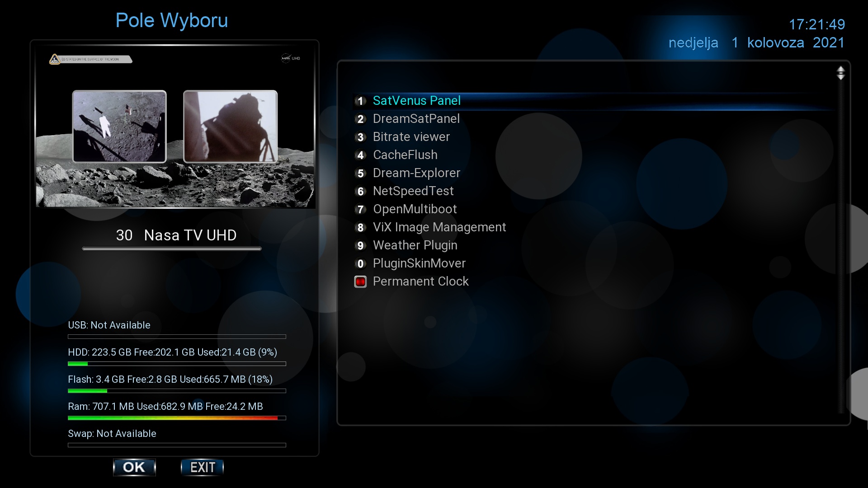Click the 'USB: Not Available' status text
This screenshot has height=488, width=868.
[x=109, y=325]
